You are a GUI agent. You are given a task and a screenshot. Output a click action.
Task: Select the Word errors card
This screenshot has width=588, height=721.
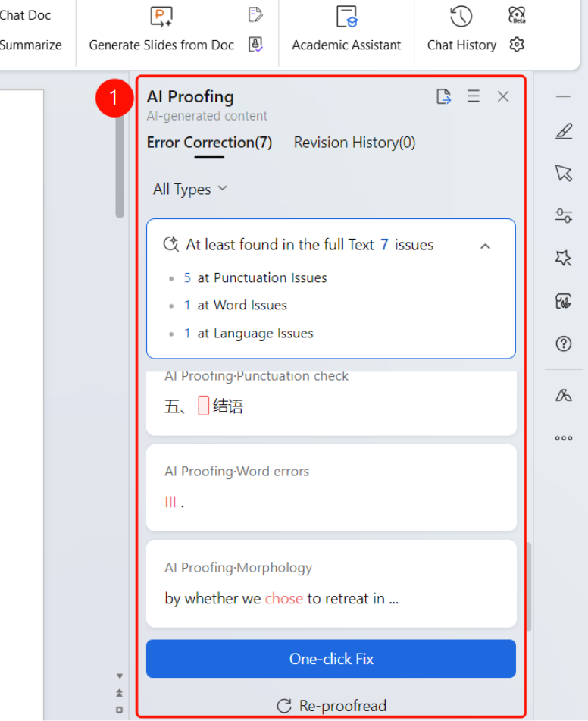[331, 488]
